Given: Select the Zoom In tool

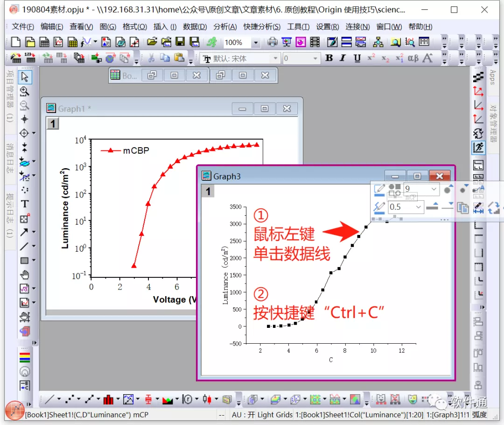Looking at the screenshot, I should click(x=24, y=92).
